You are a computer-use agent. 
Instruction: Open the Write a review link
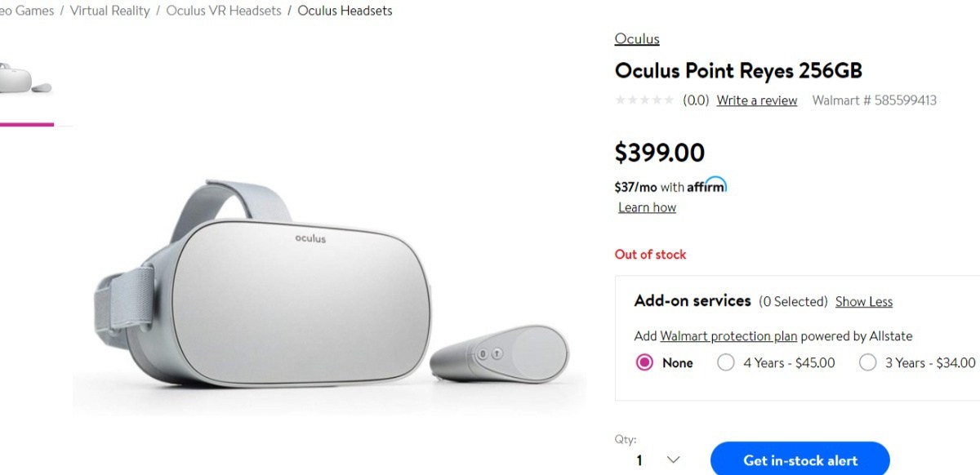(x=757, y=100)
